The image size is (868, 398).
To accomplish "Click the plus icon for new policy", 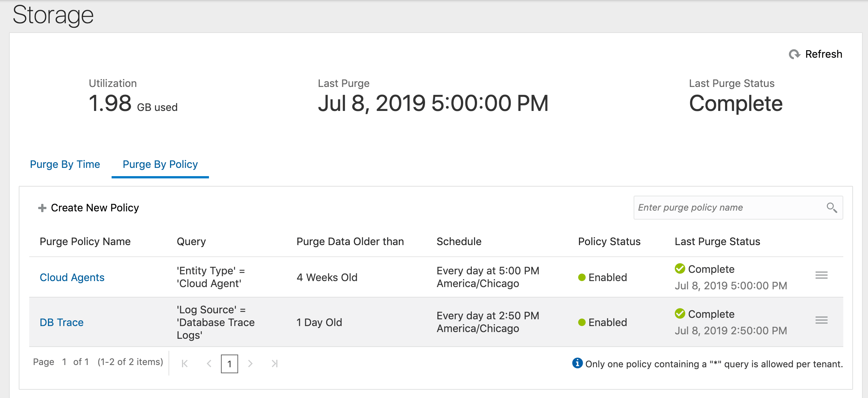I will 42,208.
